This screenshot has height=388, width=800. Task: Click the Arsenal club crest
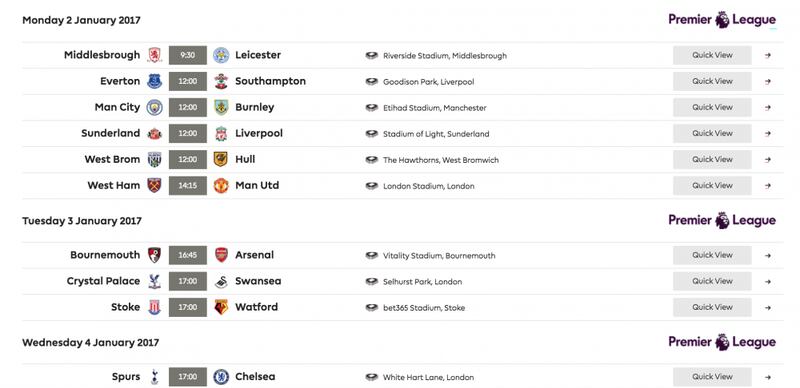(221, 255)
